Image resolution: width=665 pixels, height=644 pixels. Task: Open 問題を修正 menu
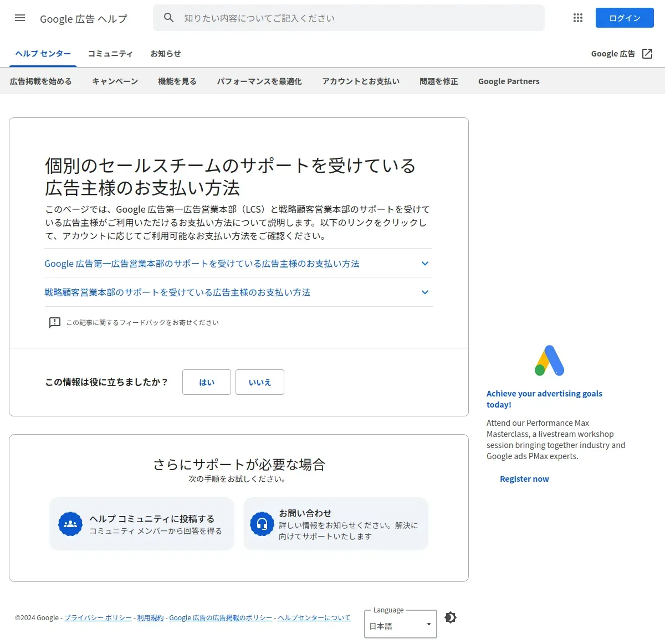(439, 81)
